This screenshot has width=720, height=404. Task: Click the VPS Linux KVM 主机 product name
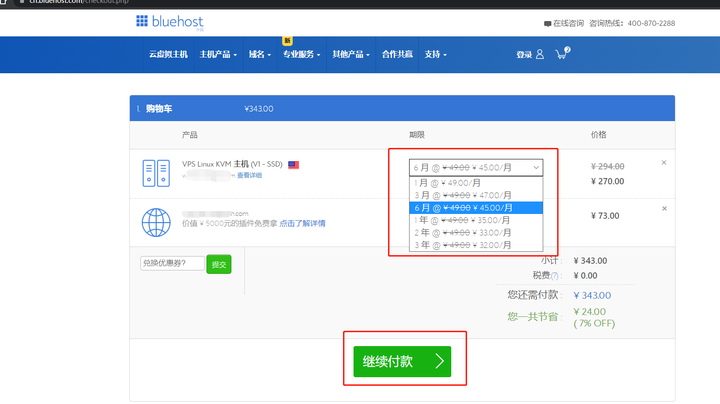(x=232, y=164)
